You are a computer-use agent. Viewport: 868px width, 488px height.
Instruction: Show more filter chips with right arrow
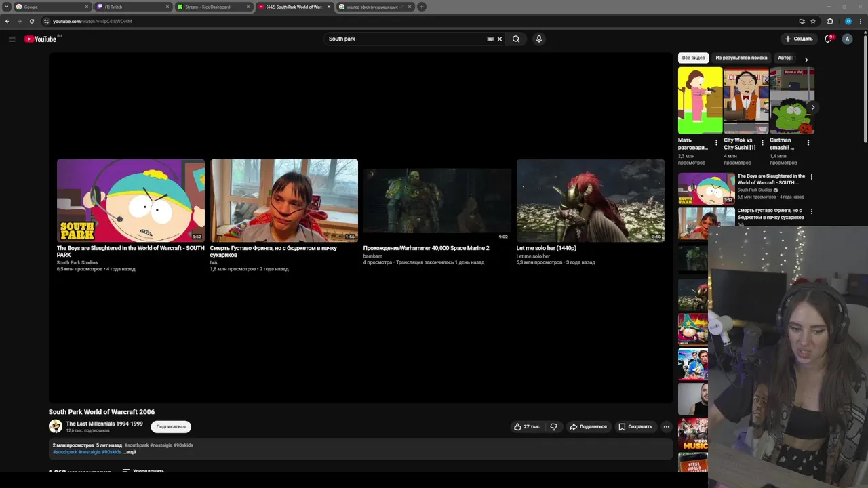click(806, 60)
